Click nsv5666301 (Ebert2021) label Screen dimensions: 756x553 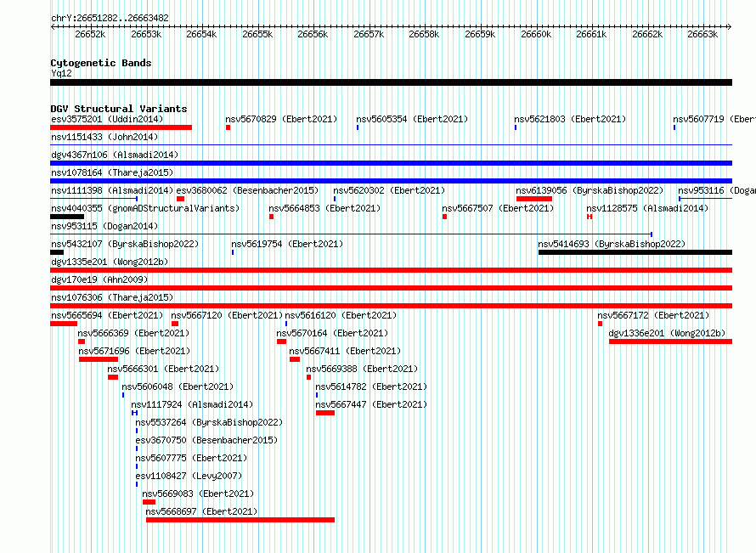[x=163, y=369]
